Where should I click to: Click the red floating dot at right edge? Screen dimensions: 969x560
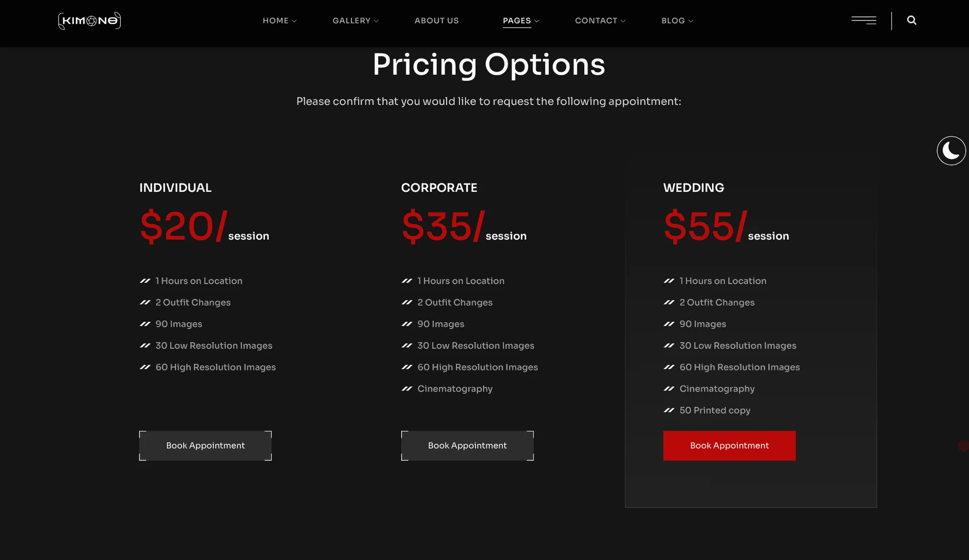(963, 445)
